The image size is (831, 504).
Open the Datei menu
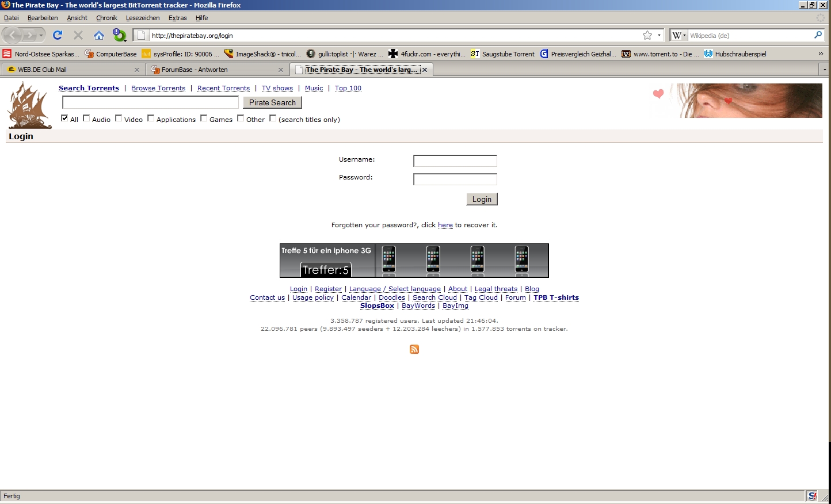pyautogui.click(x=12, y=18)
